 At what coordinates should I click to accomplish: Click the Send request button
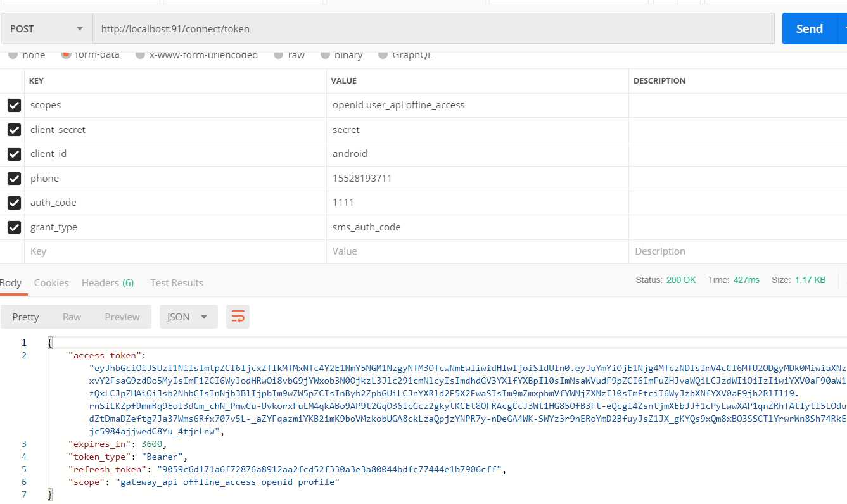pyautogui.click(x=810, y=28)
